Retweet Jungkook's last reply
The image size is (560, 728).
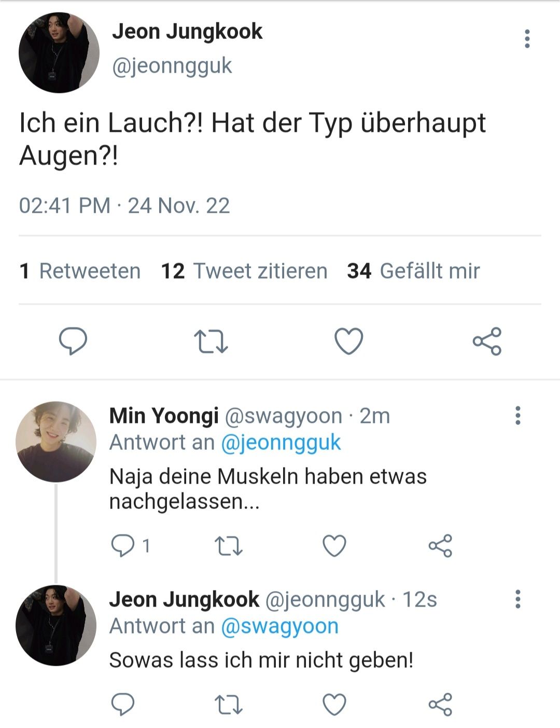tap(229, 705)
